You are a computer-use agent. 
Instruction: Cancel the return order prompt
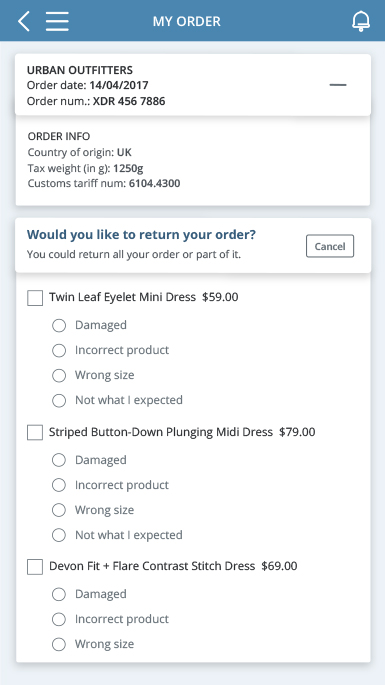(330, 246)
